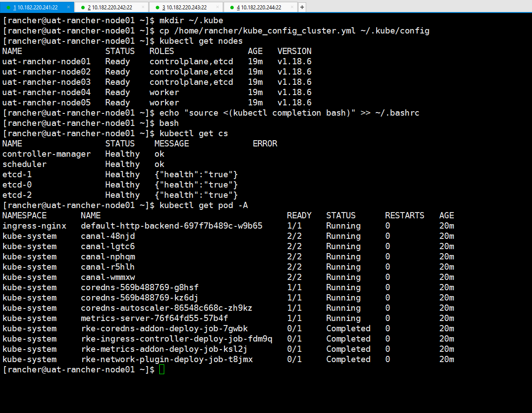This screenshot has height=413, width=532.
Task: Click Completed status of rke-network-plugin-deploy-job-t8jmx
Action: click(x=348, y=359)
